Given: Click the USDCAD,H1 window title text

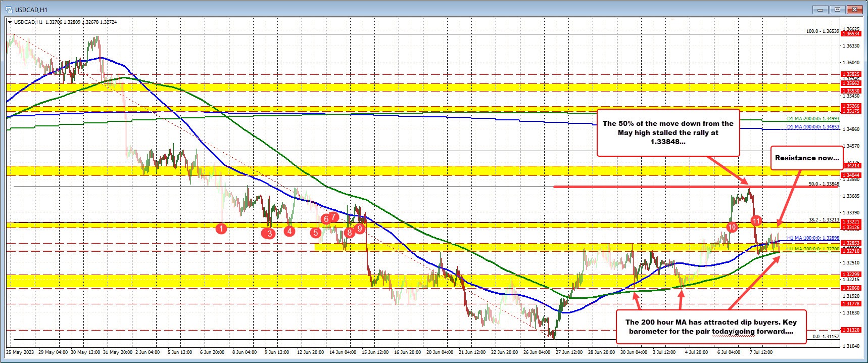Looking at the screenshot, I should (31, 10).
